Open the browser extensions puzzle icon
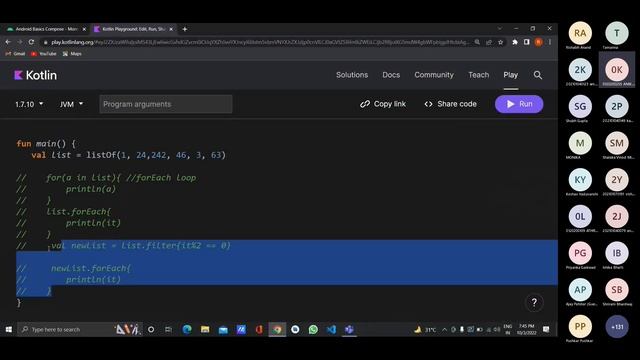Image resolution: width=640 pixels, height=360 pixels. 515,42
